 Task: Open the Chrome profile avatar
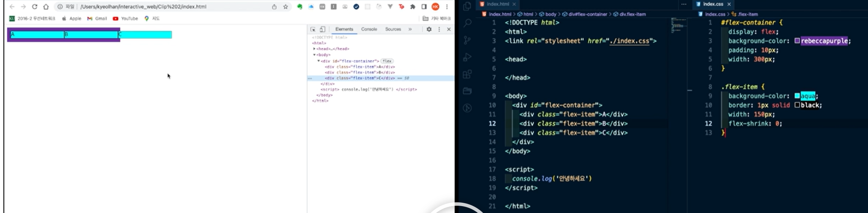pyautogui.click(x=435, y=7)
